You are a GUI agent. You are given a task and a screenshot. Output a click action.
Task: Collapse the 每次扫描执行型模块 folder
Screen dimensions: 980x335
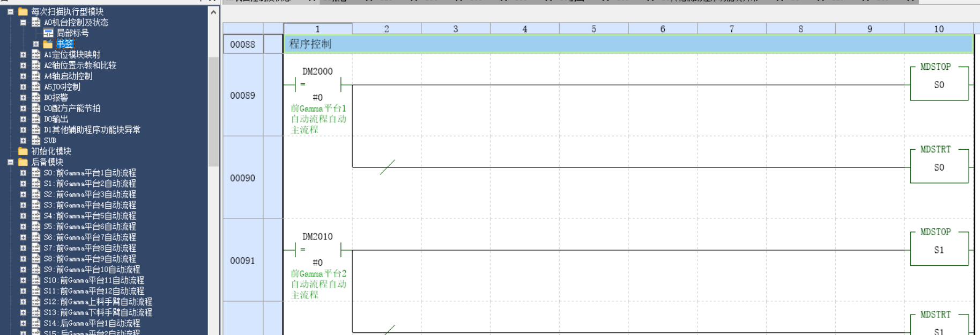(10, 12)
